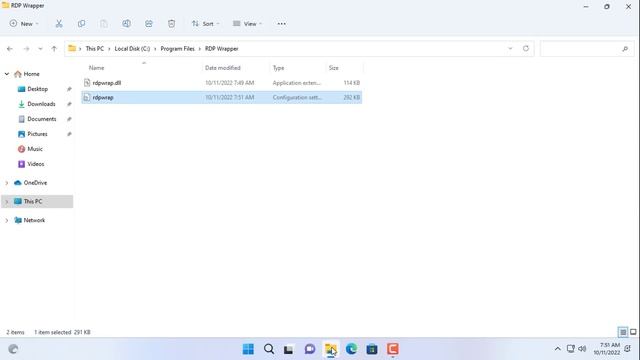The width and height of the screenshot is (640, 360).
Task: Open taskbar Search
Action: [269, 349]
